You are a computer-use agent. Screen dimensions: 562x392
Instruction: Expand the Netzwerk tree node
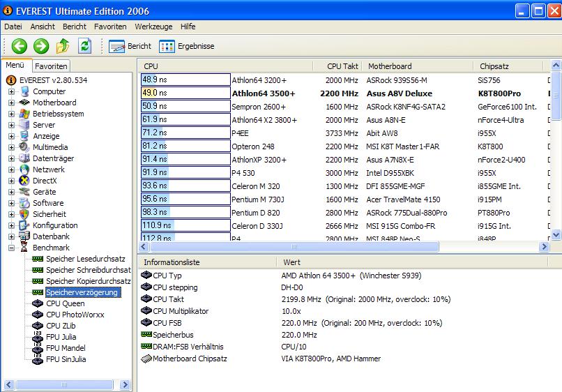click(x=11, y=169)
